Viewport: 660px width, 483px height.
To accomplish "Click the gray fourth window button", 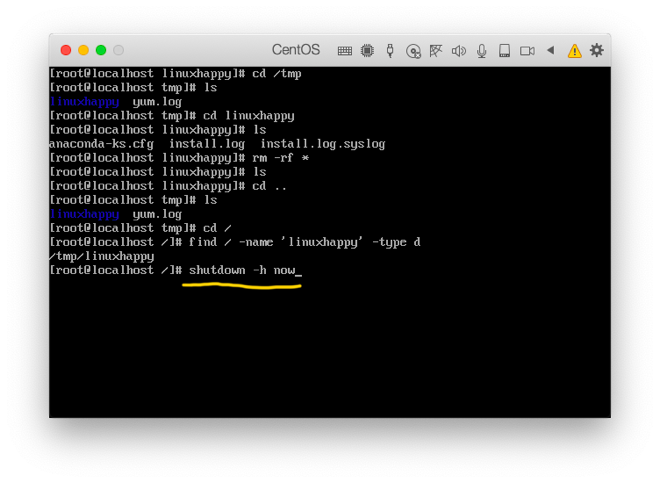I will pyautogui.click(x=119, y=51).
